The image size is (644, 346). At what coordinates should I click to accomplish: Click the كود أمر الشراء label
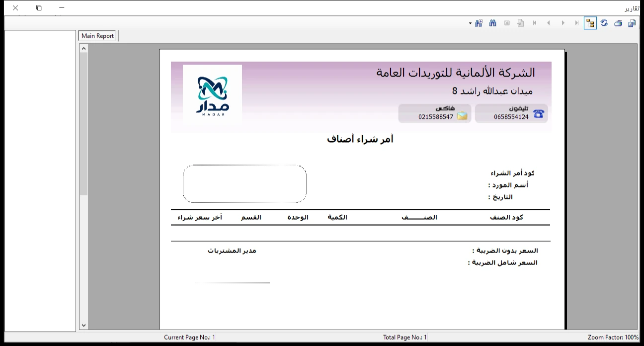512,173
